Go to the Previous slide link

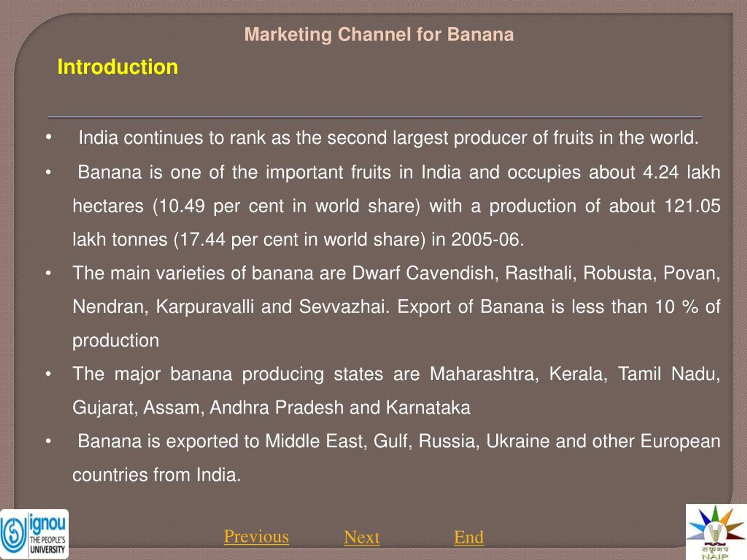(256, 536)
